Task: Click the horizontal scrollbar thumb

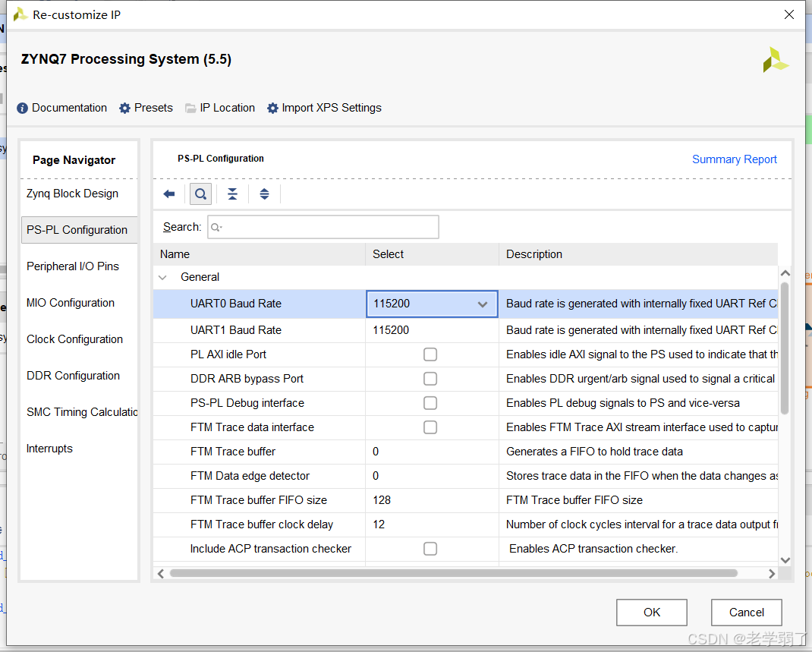Action: 454,573
